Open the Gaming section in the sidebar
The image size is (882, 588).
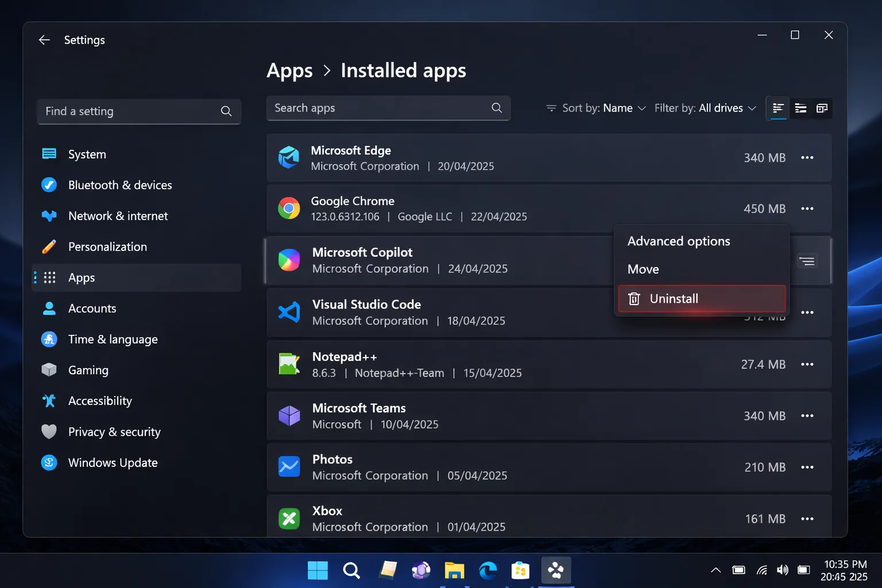88,370
